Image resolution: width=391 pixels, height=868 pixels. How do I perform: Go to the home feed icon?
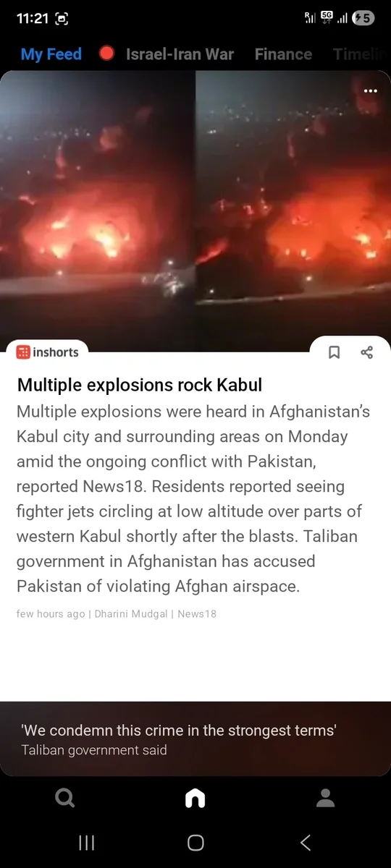pos(195,798)
